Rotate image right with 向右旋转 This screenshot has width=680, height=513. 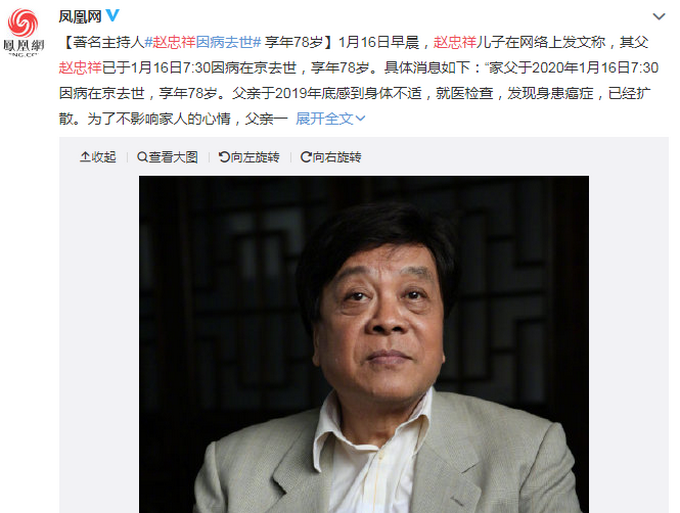tap(331, 157)
